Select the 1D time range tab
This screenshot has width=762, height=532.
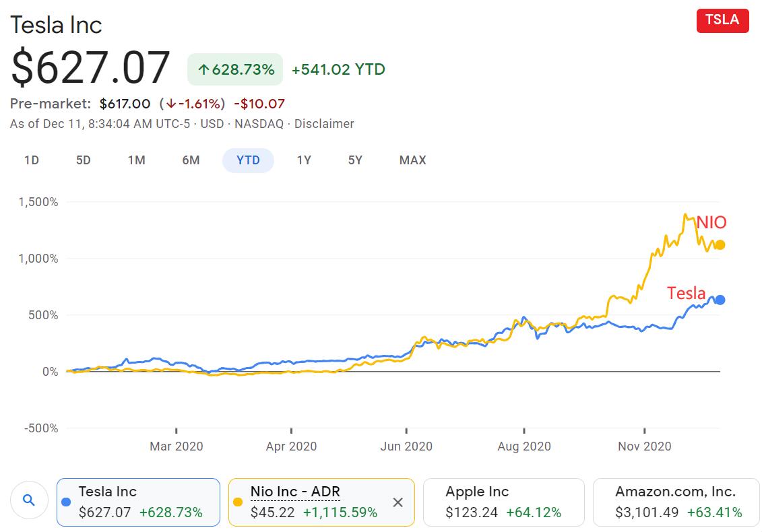point(32,160)
